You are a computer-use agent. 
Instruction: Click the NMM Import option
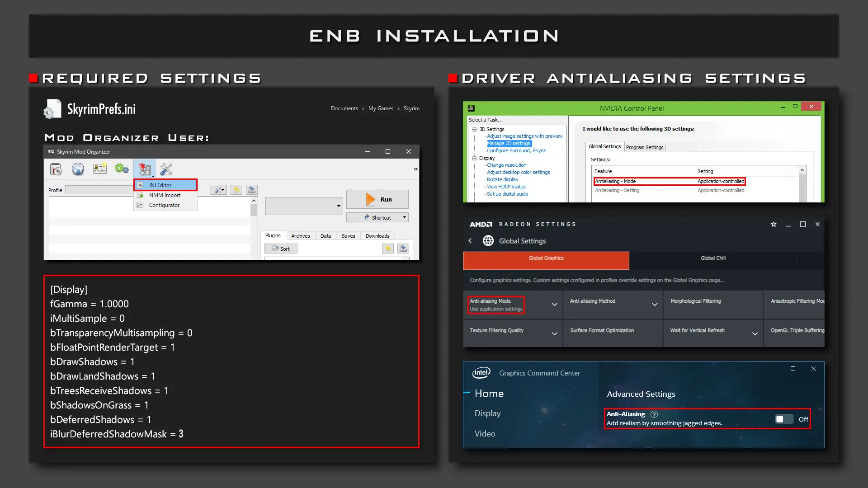tap(165, 195)
